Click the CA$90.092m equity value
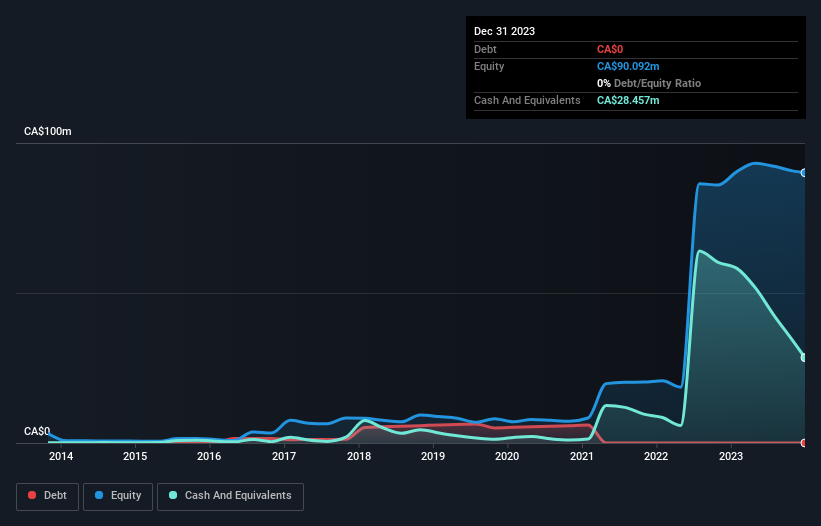The height and width of the screenshot is (526, 821). tap(628, 66)
